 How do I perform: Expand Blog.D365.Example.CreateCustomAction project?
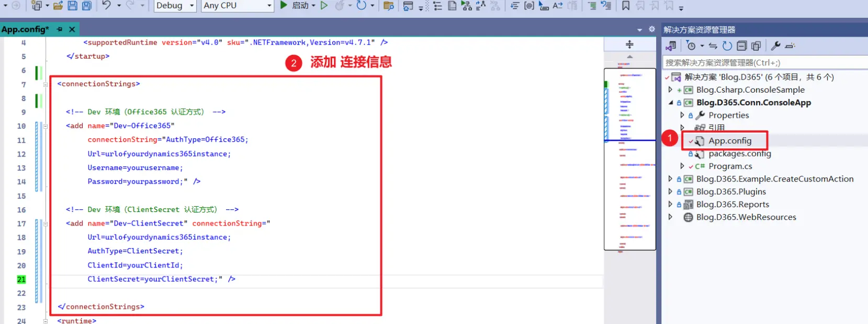tap(670, 179)
